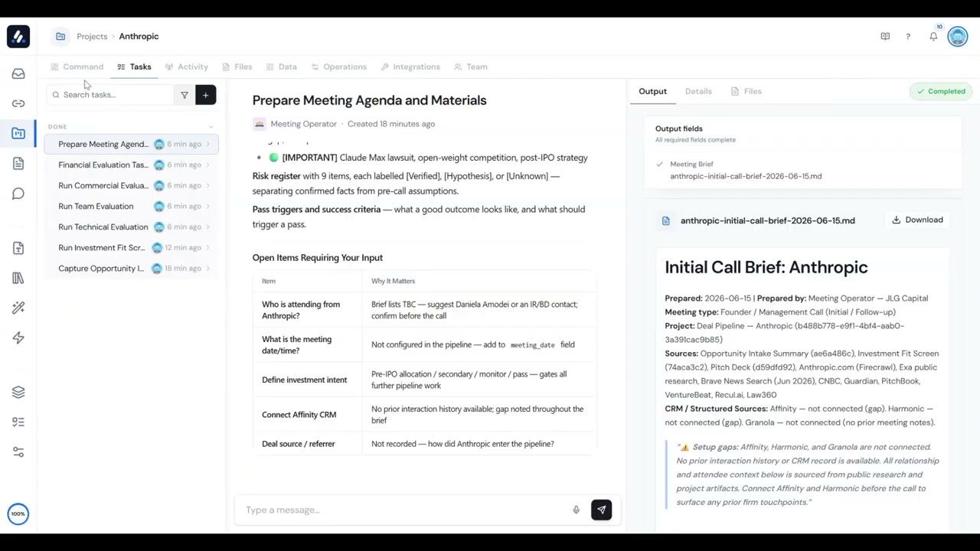Open the help question mark icon
The image size is (980, 551).
[x=908, y=36]
